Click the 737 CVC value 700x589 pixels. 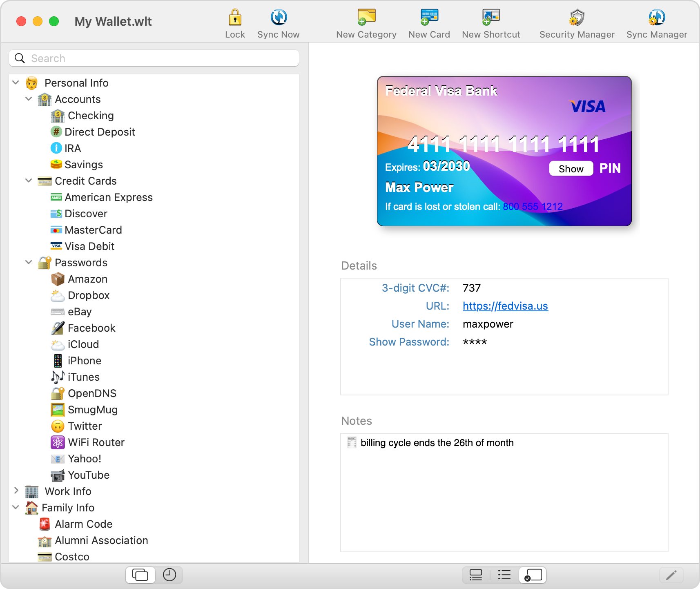(x=472, y=288)
